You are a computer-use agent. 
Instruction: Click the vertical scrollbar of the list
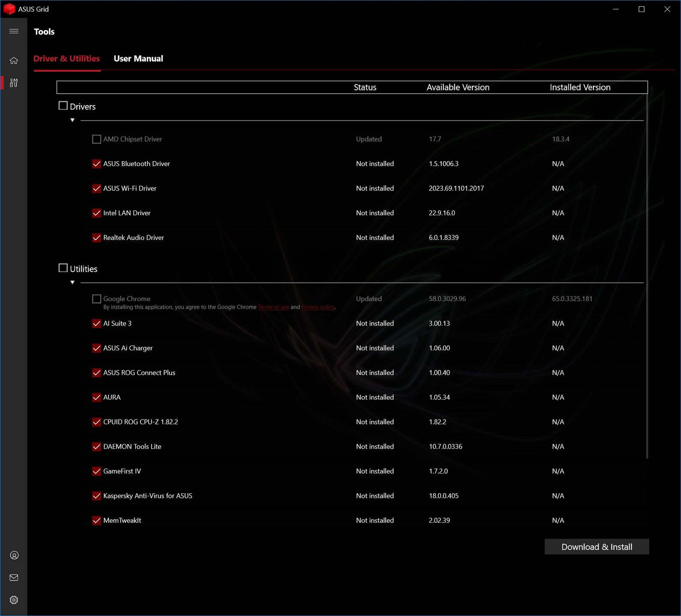647,276
